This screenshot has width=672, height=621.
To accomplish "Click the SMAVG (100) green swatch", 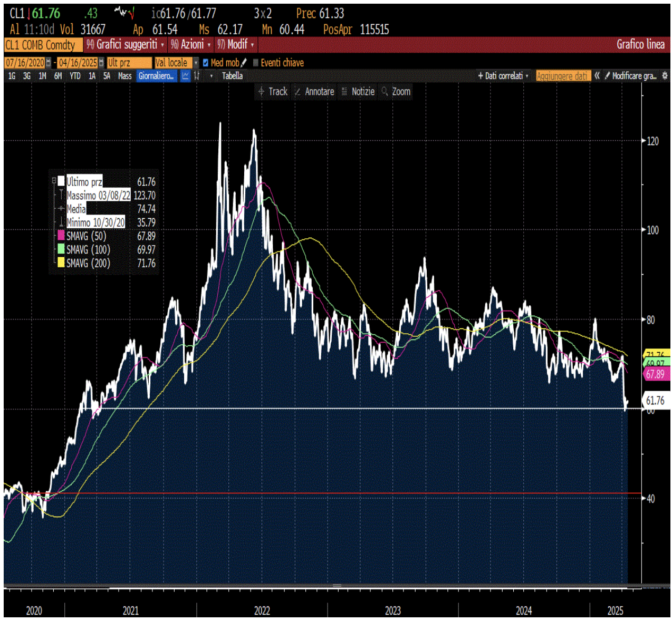I will [x=61, y=249].
